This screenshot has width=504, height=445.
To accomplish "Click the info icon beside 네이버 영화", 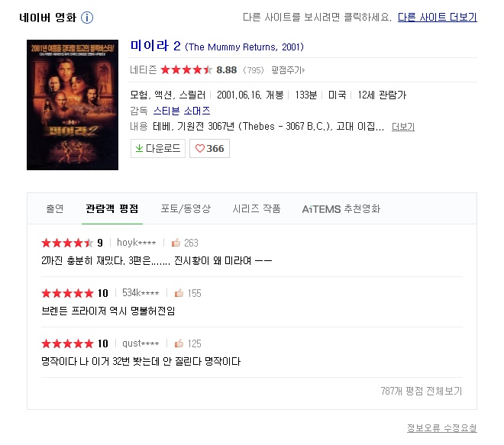I will (x=87, y=18).
